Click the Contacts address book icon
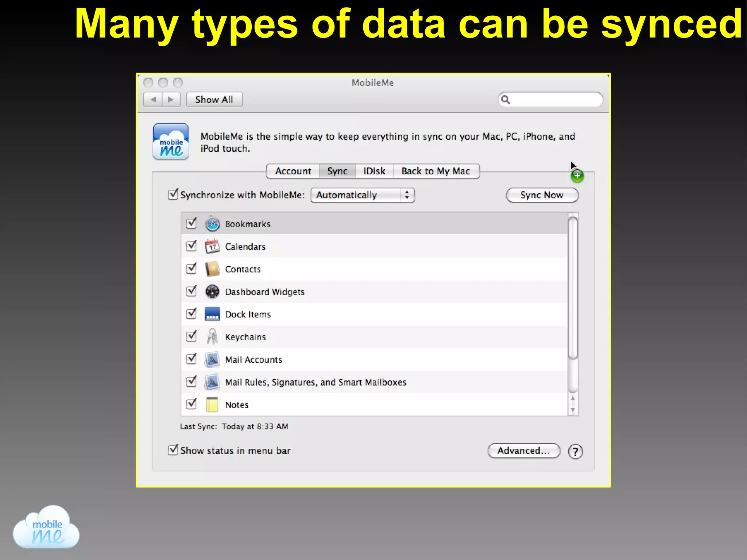The height and width of the screenshot is (560, 747). 212,269
